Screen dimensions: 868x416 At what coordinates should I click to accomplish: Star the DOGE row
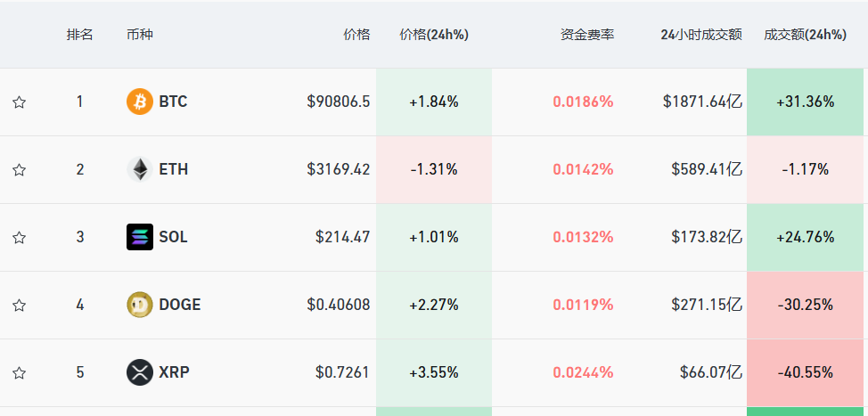[x=19, y=306]
